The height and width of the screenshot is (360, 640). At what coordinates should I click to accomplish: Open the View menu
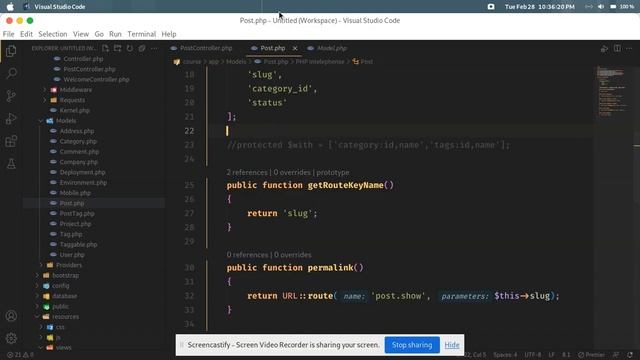click(x=81, y=34)
